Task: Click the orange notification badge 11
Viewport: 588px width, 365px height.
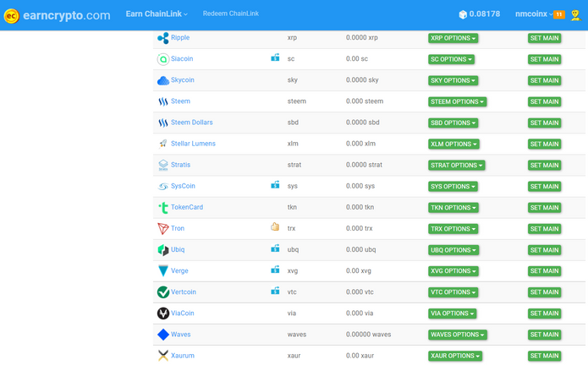Action: 558,14
